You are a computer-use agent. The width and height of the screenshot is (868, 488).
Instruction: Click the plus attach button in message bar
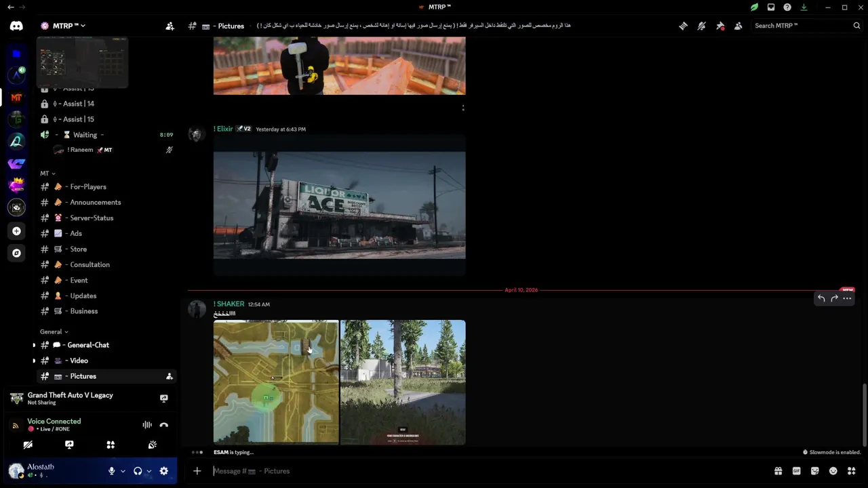pos(197,471)
